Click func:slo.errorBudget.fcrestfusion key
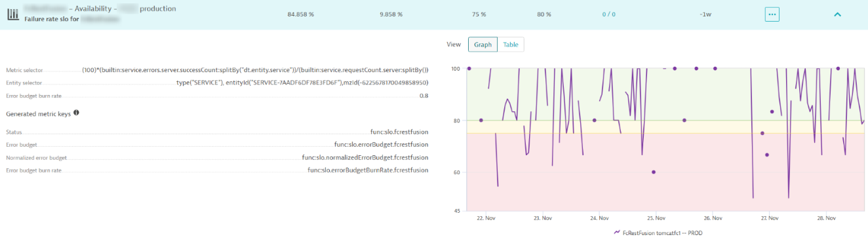 [x=381, y=145]
